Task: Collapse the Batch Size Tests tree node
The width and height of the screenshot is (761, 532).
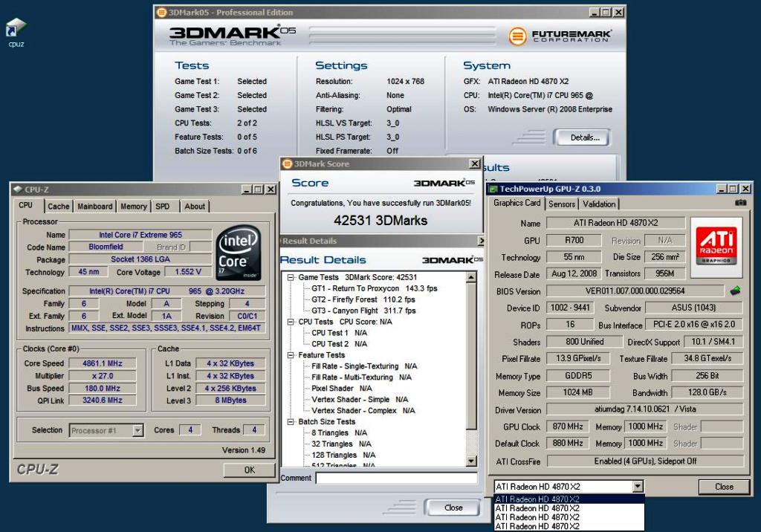Action: pyautogui.click(x=291, y=422)
